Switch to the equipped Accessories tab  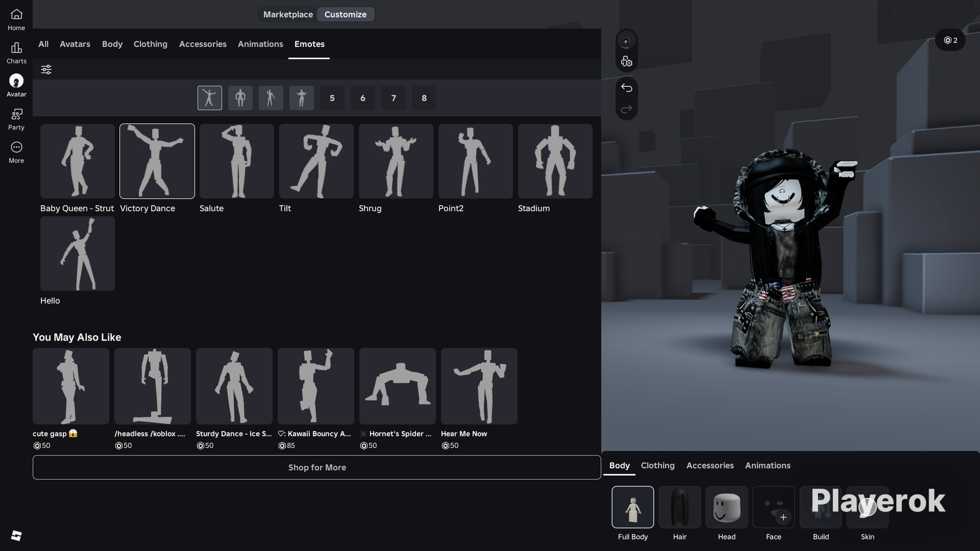pos(710,466)
